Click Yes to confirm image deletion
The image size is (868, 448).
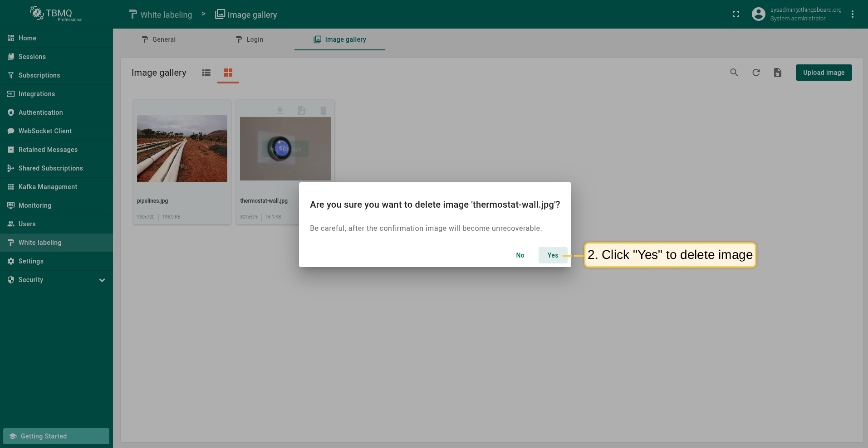(552, 255)
